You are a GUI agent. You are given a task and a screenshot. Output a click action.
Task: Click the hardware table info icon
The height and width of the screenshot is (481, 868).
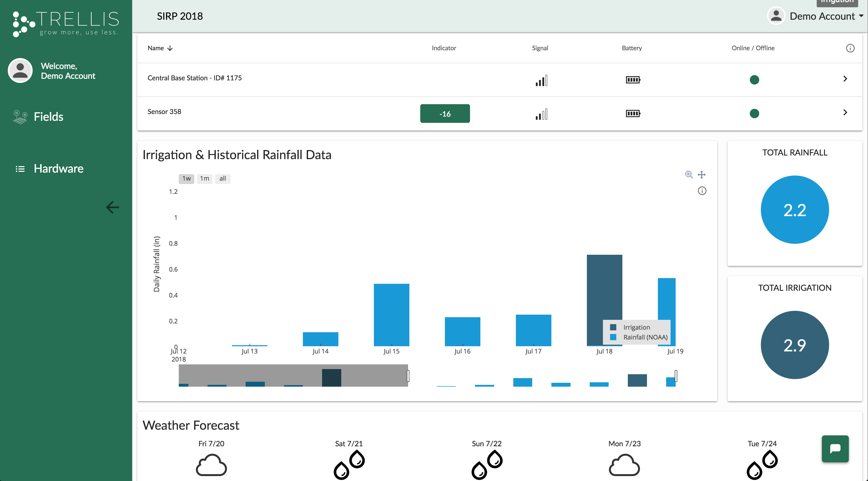coord(850,48)
